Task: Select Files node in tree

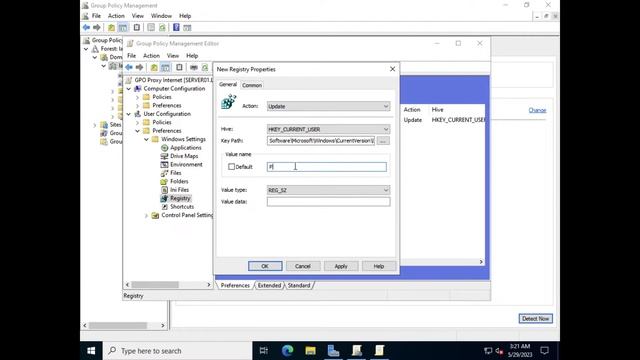Action: coord(176,173)
